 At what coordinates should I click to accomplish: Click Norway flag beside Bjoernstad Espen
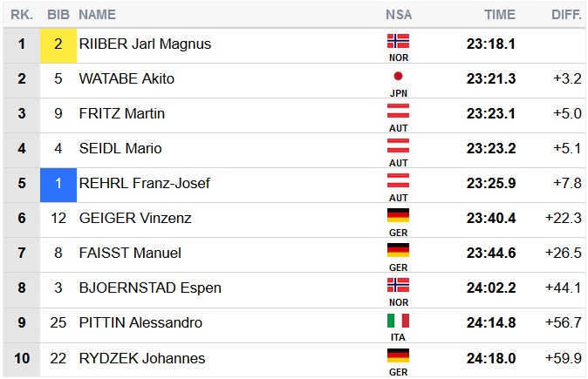(x=398, y=285)
